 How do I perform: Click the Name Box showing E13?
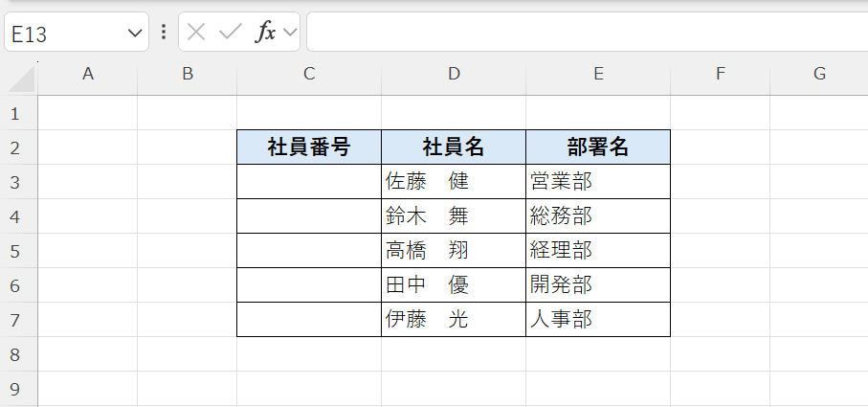click(63, 34)
